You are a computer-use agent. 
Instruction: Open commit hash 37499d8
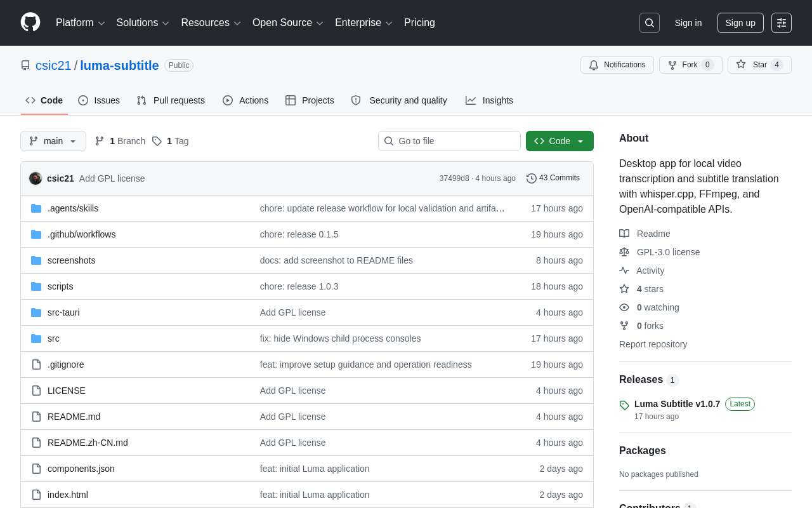(454, 178)
